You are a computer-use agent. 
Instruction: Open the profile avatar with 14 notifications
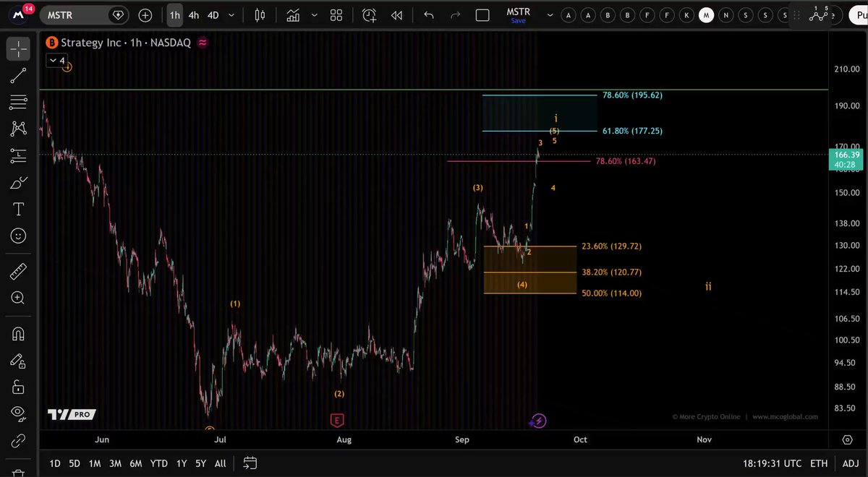click(20, 14)
